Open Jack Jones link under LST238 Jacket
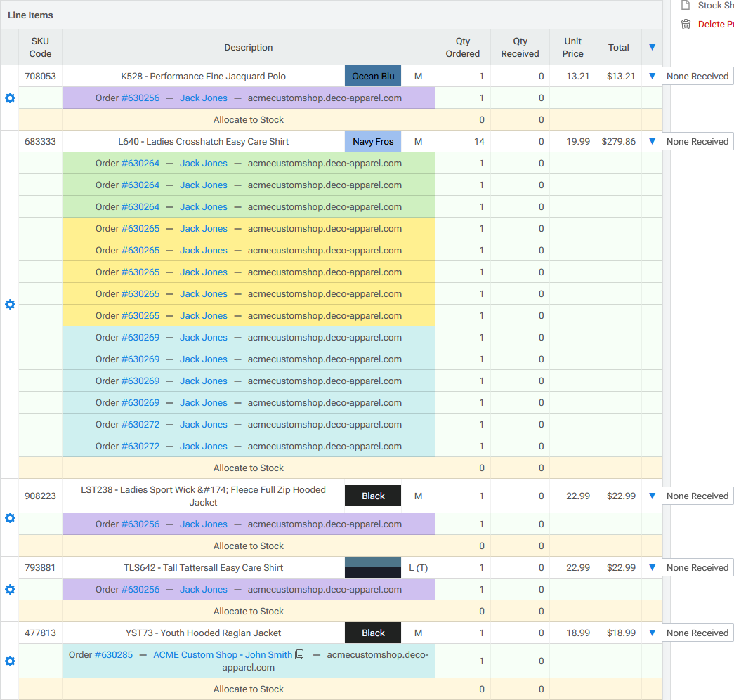 [x=204, y=524]
